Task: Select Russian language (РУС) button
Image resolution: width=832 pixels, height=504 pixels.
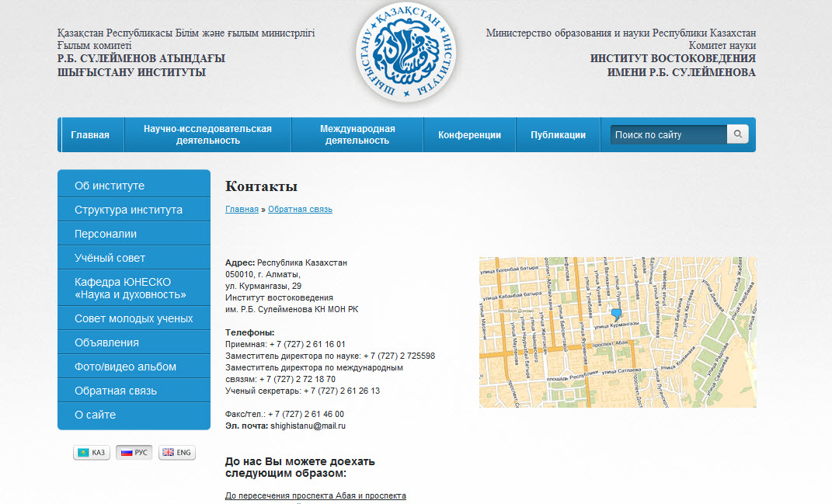Action: (x=134, y=453)
